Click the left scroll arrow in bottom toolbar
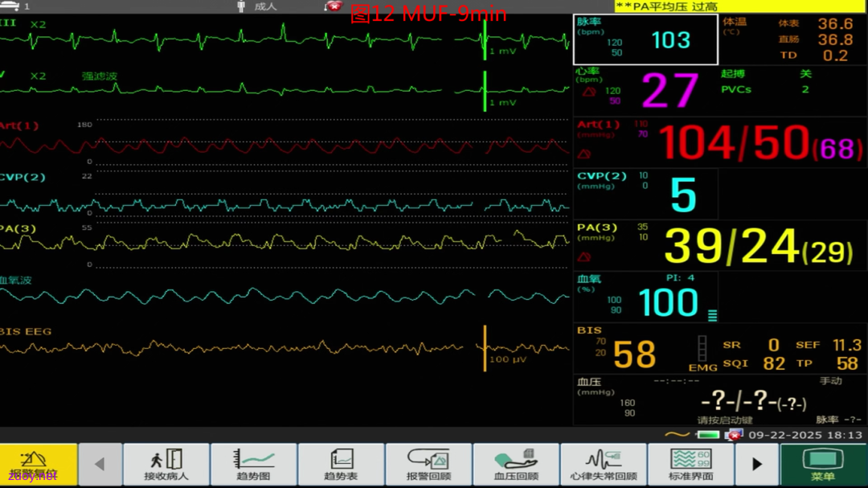The height and width of the screenshot is (488, 868). 100,464
